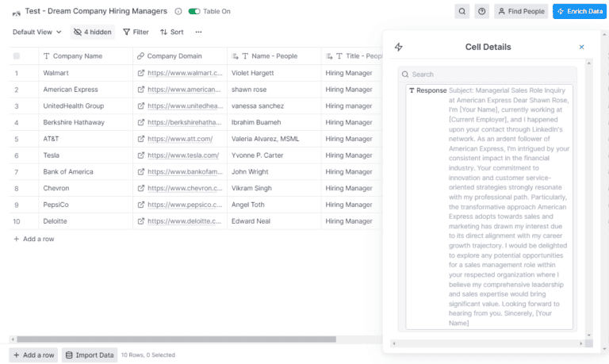Open the more options ellipsis in toolbar
609x364 pixels.
point(198,32)
